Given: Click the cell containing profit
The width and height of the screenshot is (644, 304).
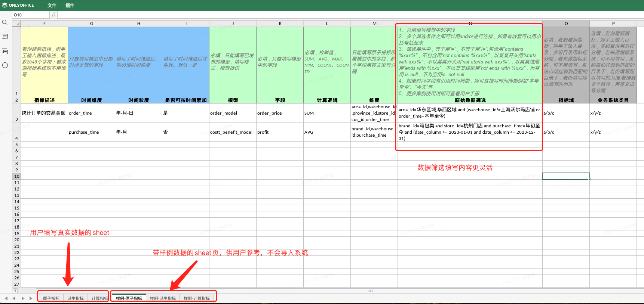Looking at the screenshot, I should (280, 132).
